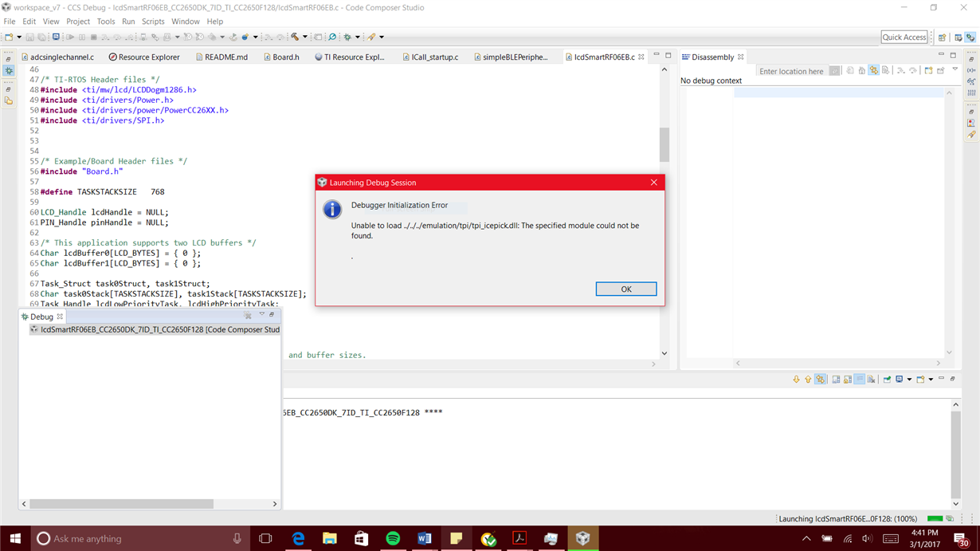Select the simpleBLEPeriphe... editor tab
This screenshot has height=551, width=980.
510,57
